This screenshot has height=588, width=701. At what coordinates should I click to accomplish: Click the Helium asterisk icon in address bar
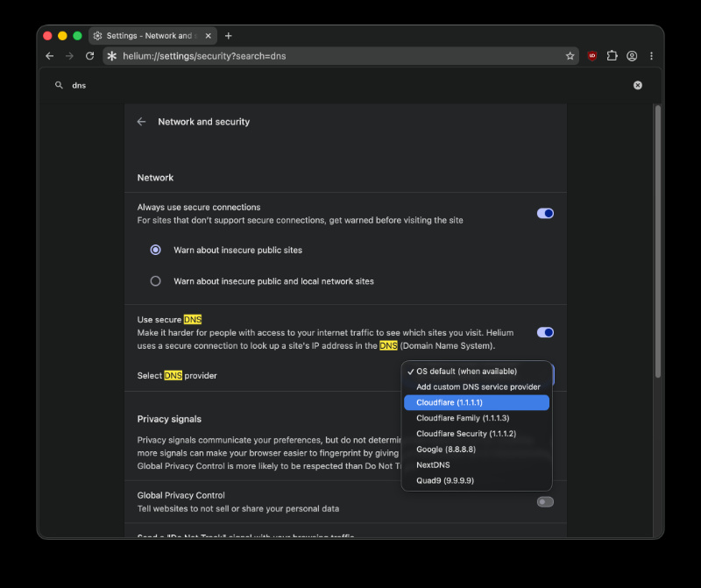point(112,56)
